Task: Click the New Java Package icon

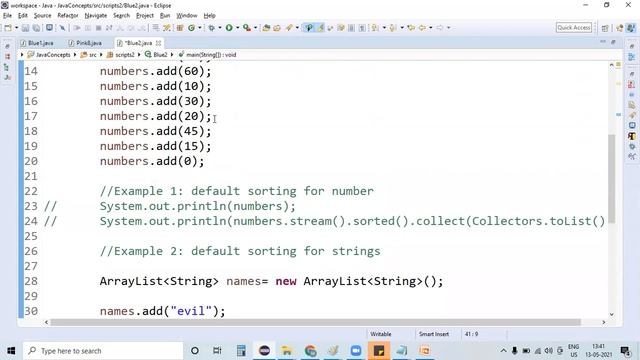Action: pyautogui.click(x=180, y=28)
